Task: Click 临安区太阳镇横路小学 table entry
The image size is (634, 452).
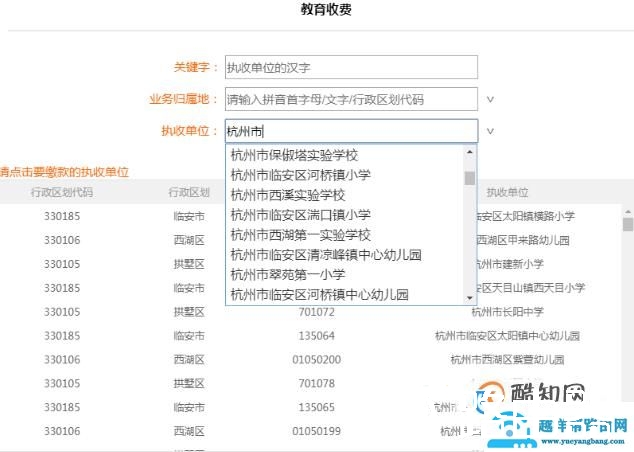Action: pyautogui.click(x=526, y=216)
